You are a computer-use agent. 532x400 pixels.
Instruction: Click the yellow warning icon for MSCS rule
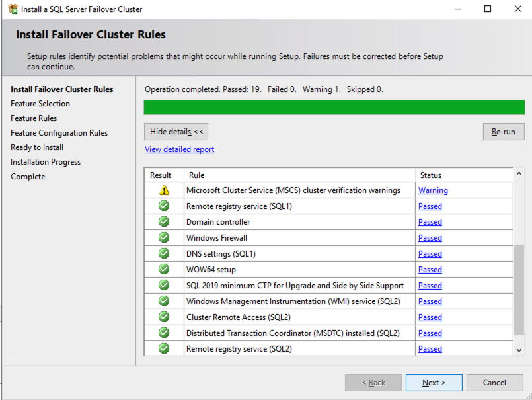(x=164, y=190)
